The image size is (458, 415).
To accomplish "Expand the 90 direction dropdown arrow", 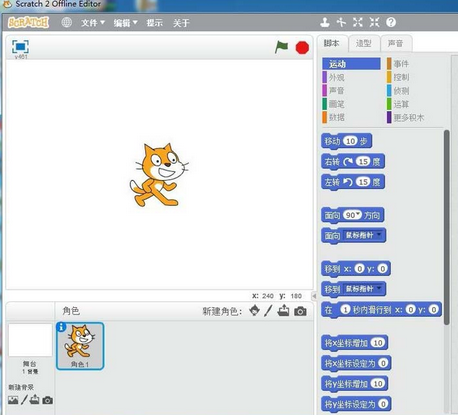I will click(358, 214).
